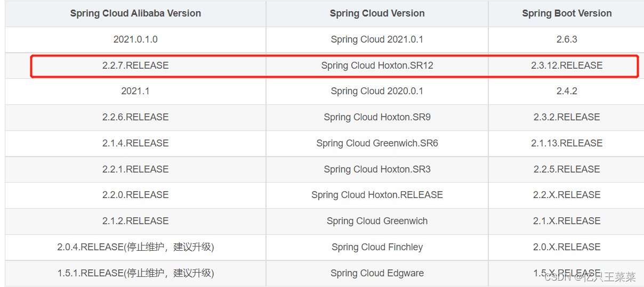Select the '2.2.0.RELEASE' Alibaba version cell
644x287 pixels.
click(135, 195)
